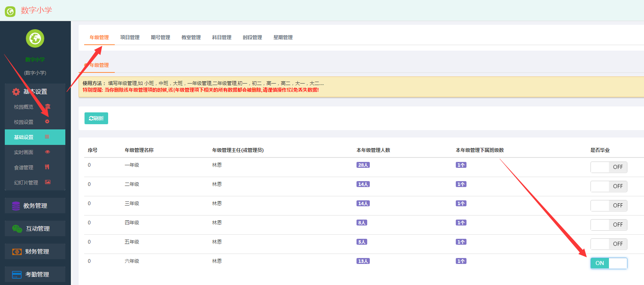644x285 pixels.
Task: Click the 四年级 grade name cell
Action: click(132, 223)
